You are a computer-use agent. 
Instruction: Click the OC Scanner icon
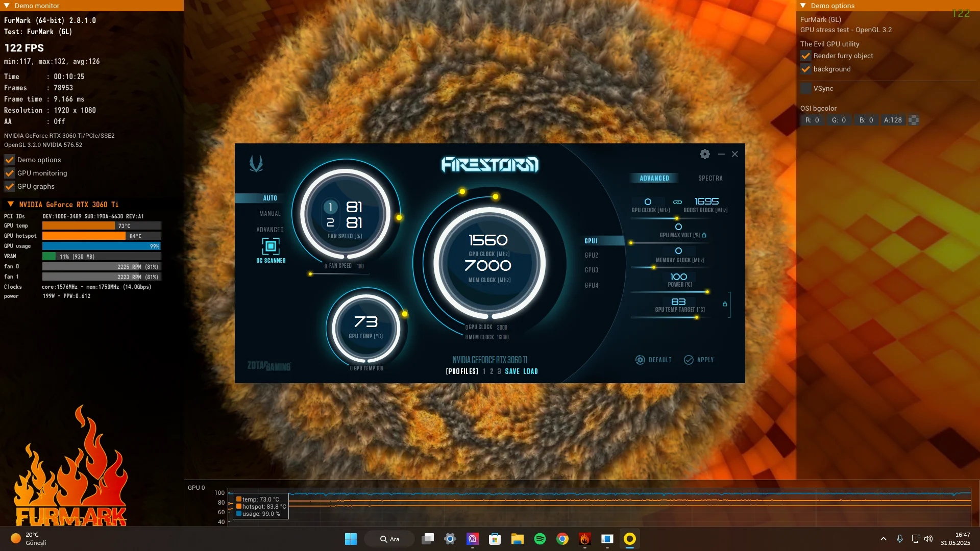point(271,246)
